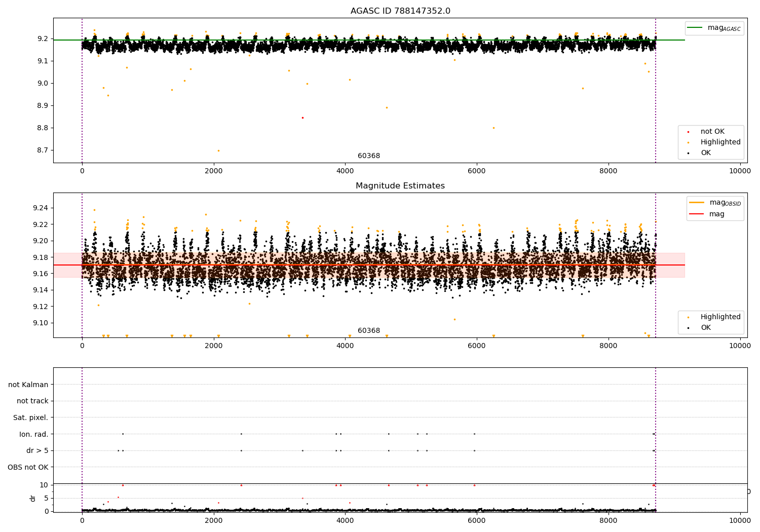Click OK label in the middle plot legend
Screen dimensions: 760x532
coord(706,328)
